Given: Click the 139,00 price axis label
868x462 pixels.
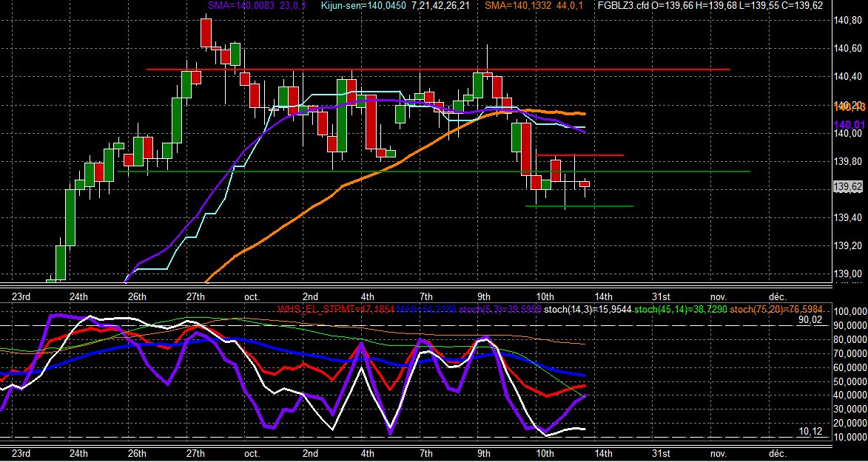Looking at the screenshot, I should pyautogui.click(x=847, y=274).
